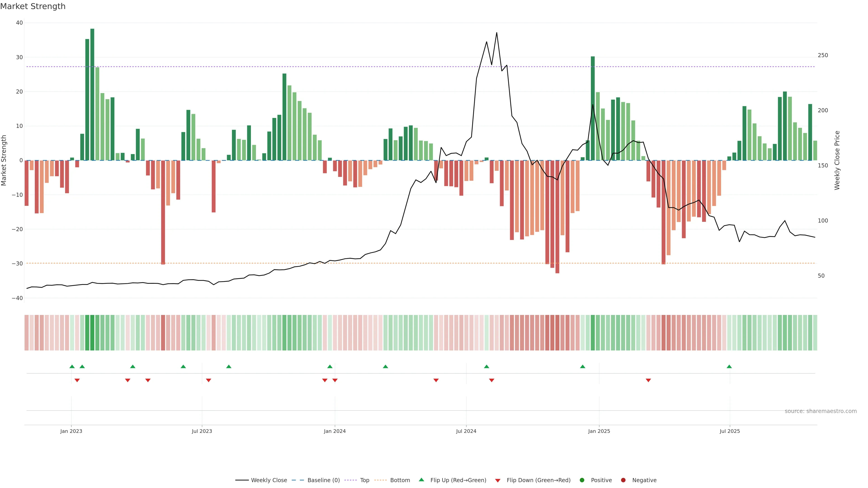The width and height of the screenshot is (868, 488).
Task: Click the sharemaestro.com source text
Action: 821,411
